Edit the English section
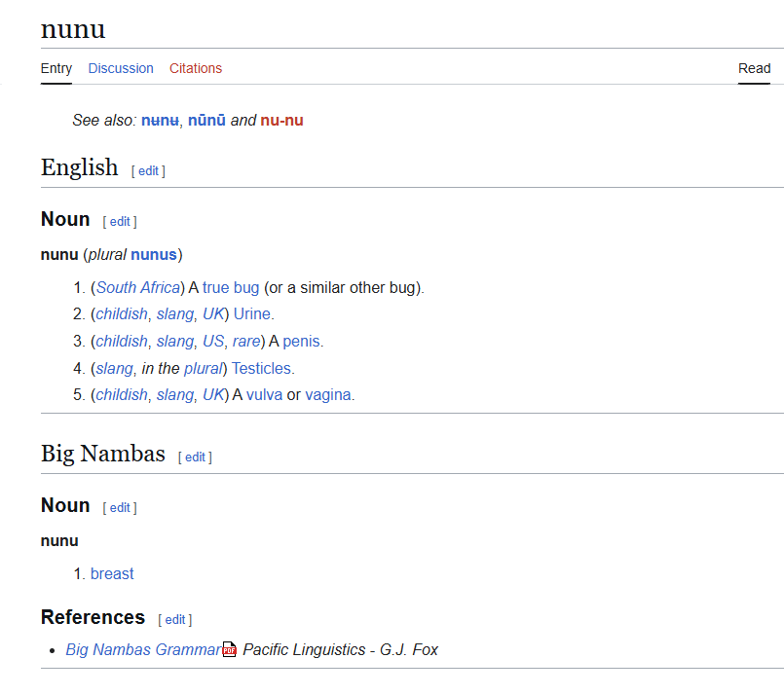784x695 pixels. pos(148,170)
